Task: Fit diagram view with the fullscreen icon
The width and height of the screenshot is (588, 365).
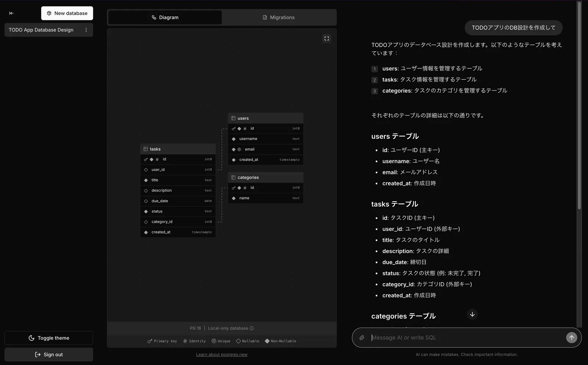Action: click(327, 39)
